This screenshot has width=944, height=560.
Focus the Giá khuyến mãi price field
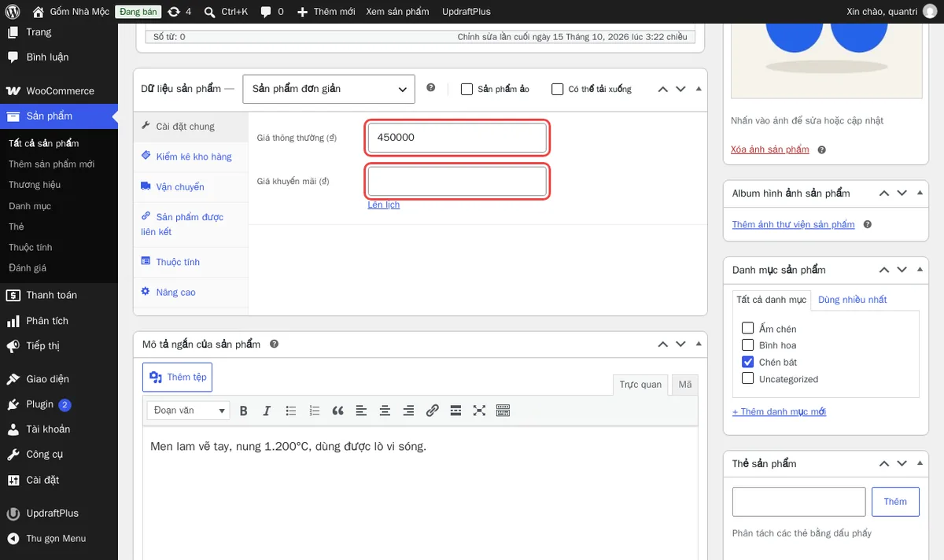[x=457, y=181]
